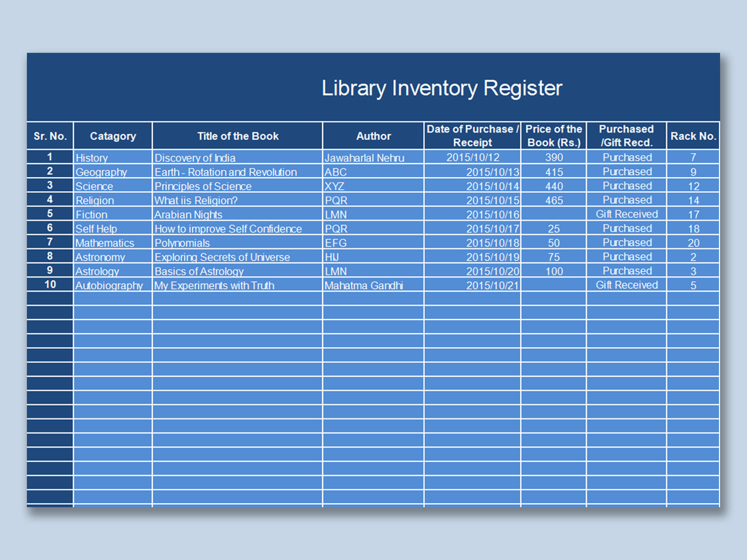The height and width of the screenshot is (560, 747).
Task: Select the 2015/10/19 date cell
Action: coord(473,257)
